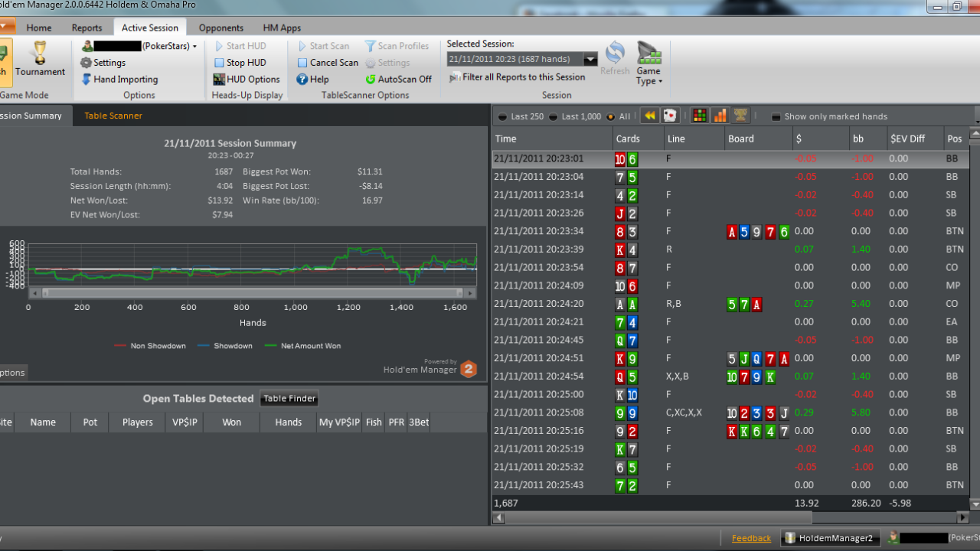This screenshot has width=980, height=551.
Task: Click the graph range scroll slider
Action: (253, 292)
